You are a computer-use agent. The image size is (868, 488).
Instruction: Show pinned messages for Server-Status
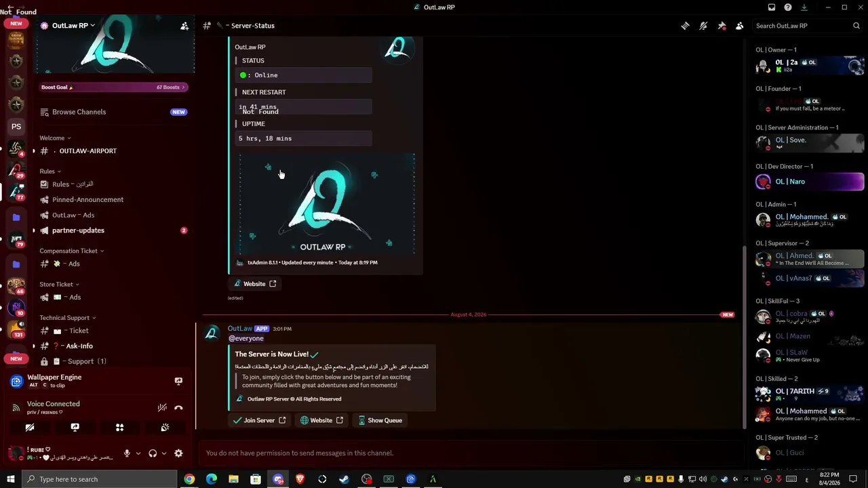click(x=722, y=26)
